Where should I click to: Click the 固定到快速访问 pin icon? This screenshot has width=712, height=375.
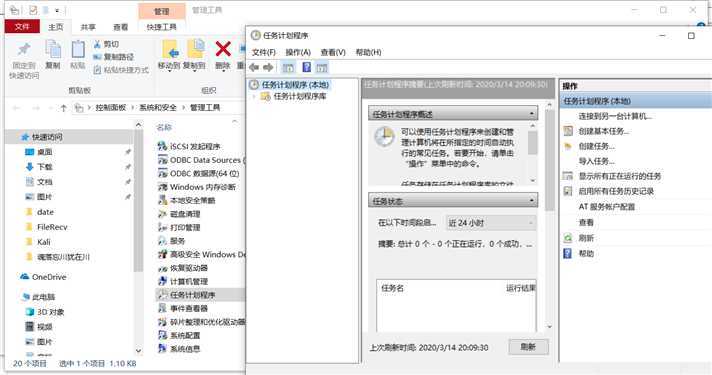[x=24, y=49]
